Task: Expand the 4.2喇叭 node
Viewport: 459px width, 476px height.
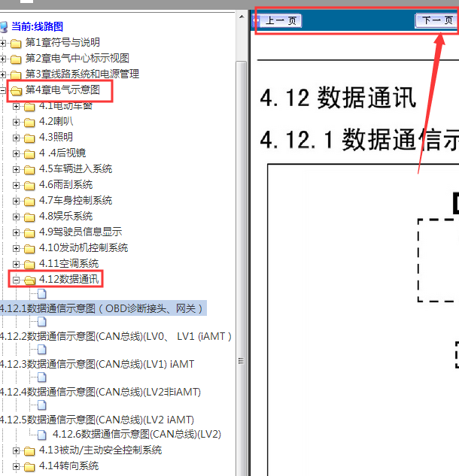Action: tap(16, 122)
